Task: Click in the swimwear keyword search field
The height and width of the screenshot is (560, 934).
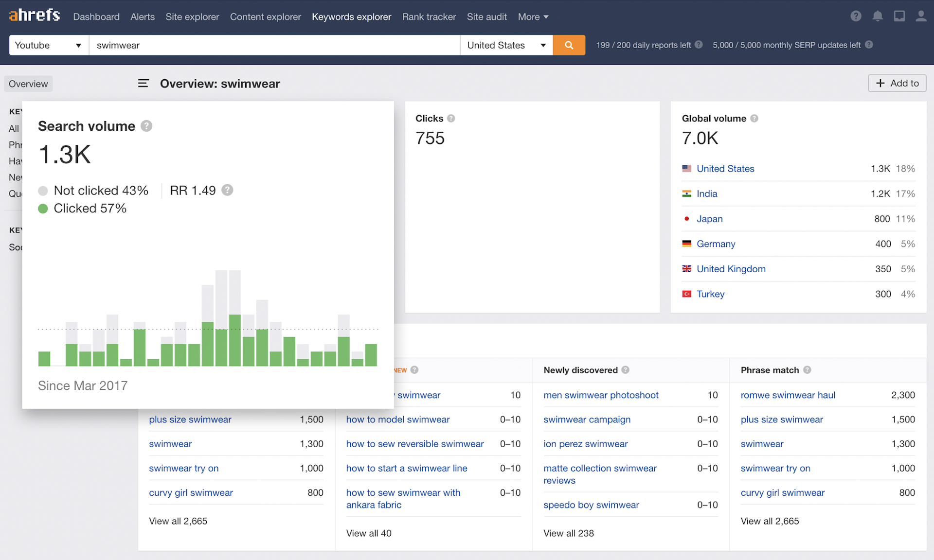Action: [274, 45]
